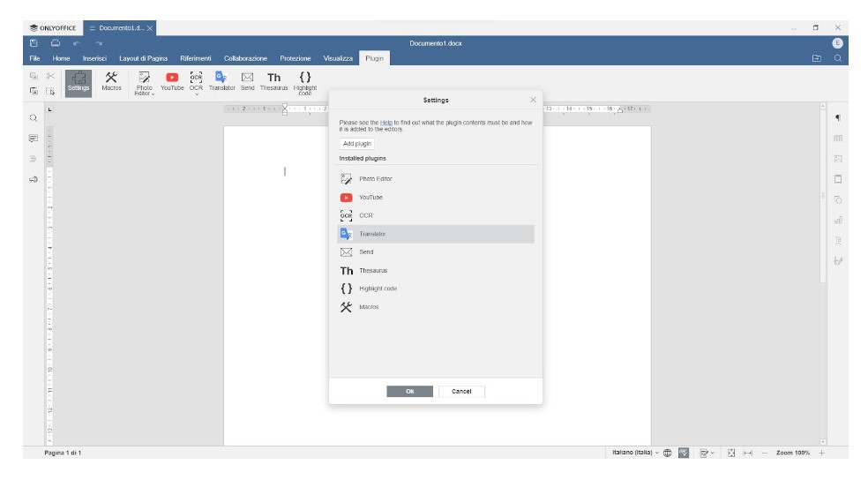The width and height of the screenshot is (868, 480).
Task: Click the globe document language icon
Action: [x=668, y=453]
